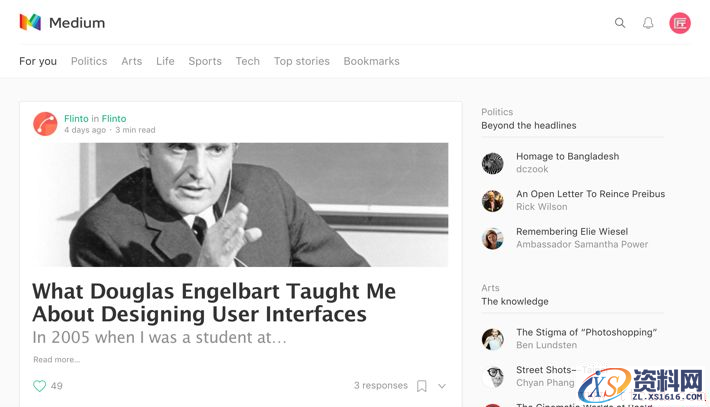This screenshot has width=710, height=407.
Task: Open search with the magnifier icon
Action: 620,23
